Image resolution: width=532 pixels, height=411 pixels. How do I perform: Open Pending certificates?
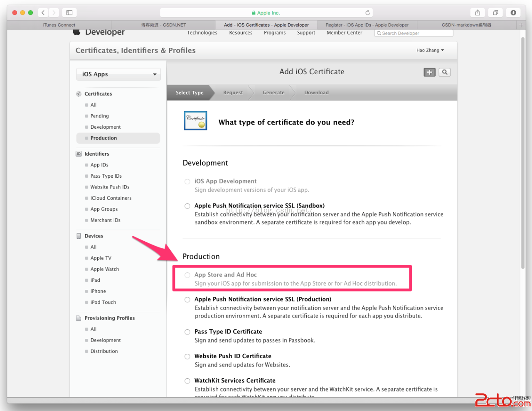click(x=100, y=116)
